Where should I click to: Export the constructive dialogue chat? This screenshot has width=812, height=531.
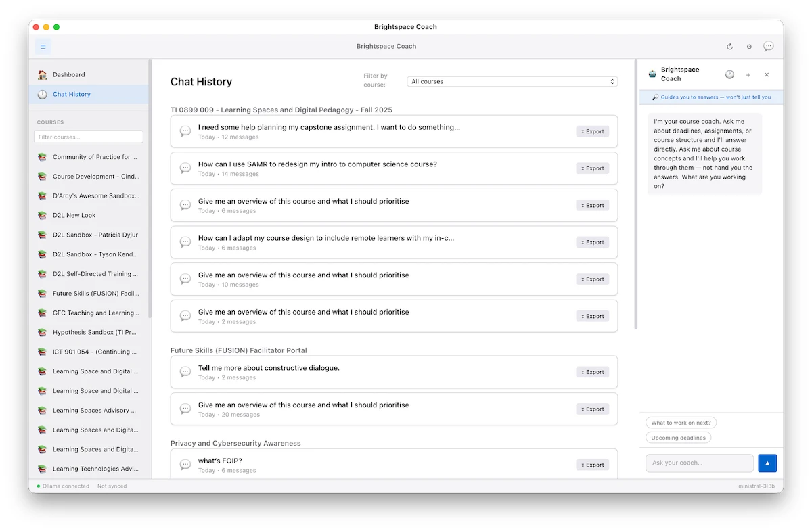[593, 372]
